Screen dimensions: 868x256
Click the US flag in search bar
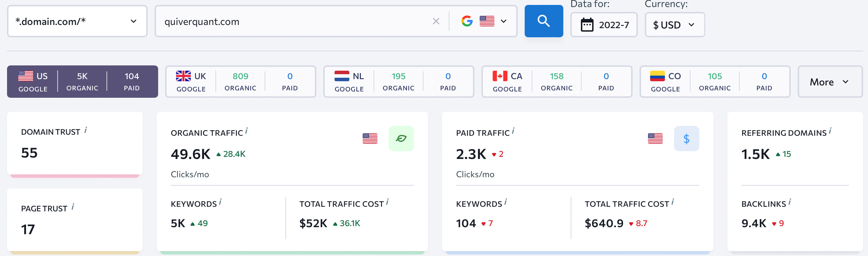click(x=487, y=21)
